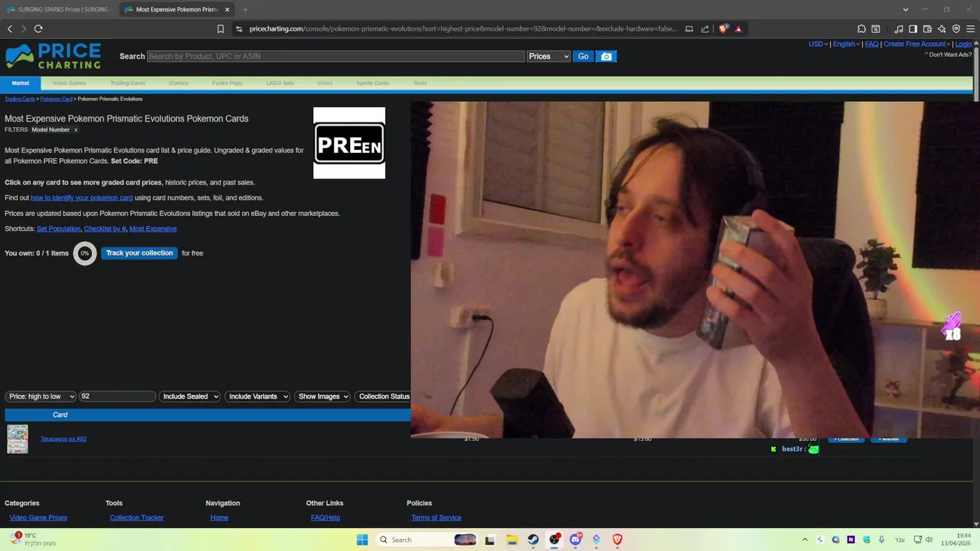Click the Pokemon Card breadcrumb link
Image resolution: width=980 pixels, height=551 pixels.
coord(57,99)
